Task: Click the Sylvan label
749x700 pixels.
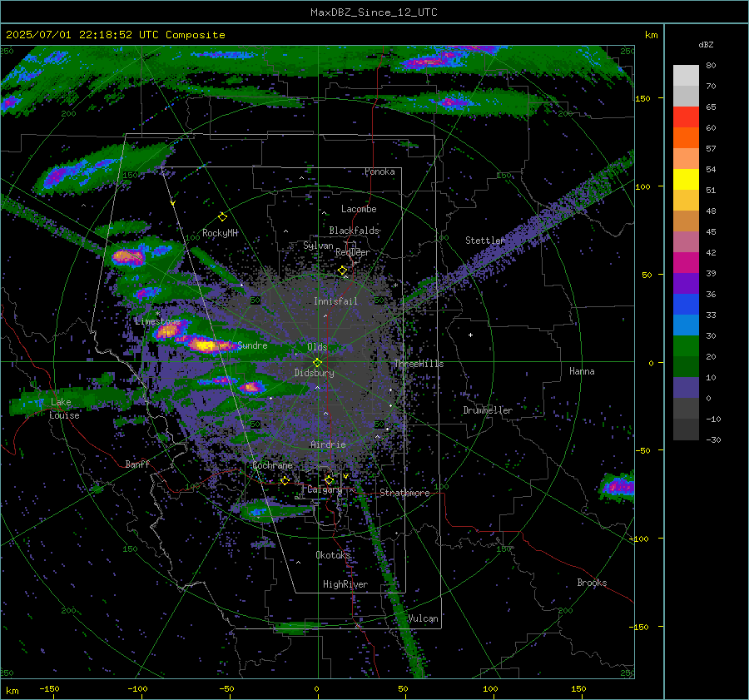Action: click(x=318, y=246)
